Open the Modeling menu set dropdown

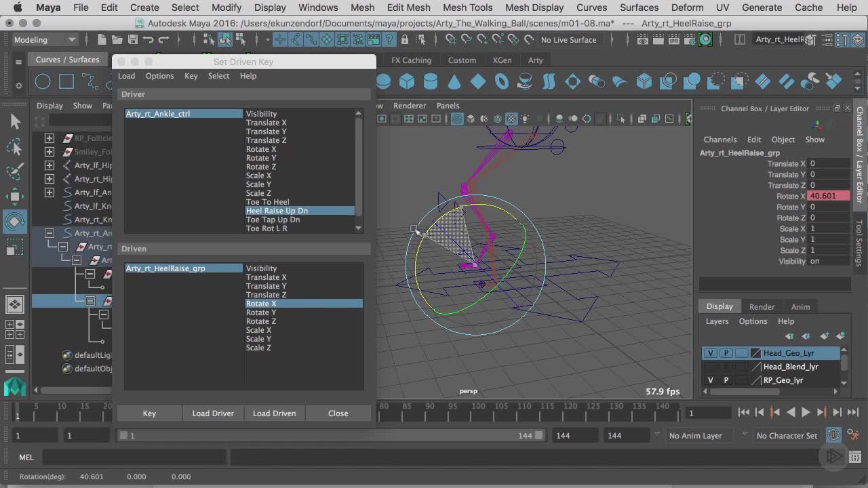pos(45,39)
